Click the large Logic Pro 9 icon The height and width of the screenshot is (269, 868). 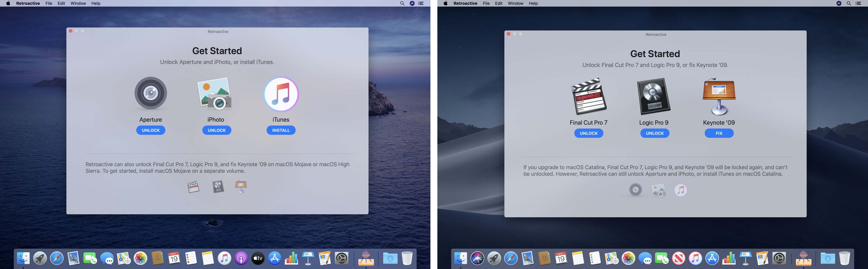[x=653, y=97]
